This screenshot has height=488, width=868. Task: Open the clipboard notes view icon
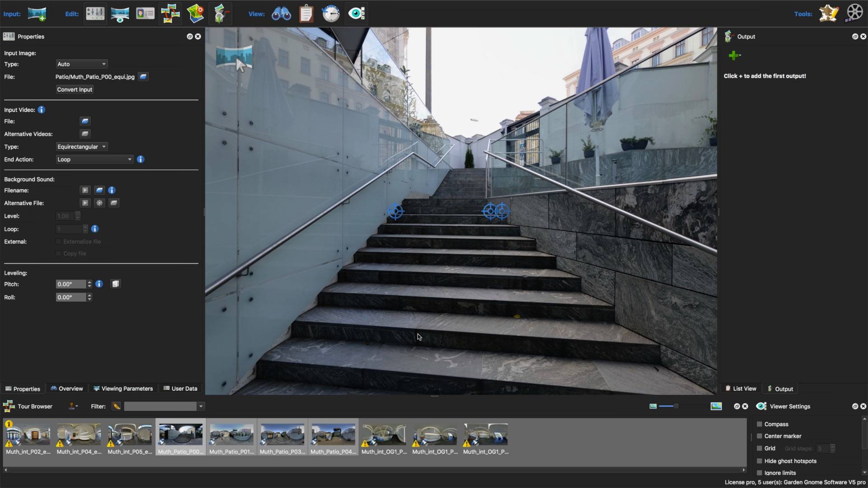point(306,14)
